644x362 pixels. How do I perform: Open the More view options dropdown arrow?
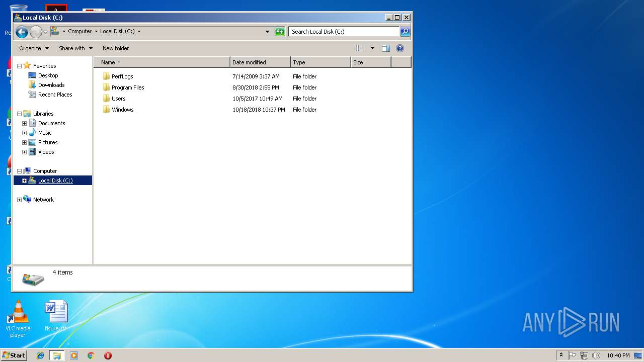pos(372,48)
